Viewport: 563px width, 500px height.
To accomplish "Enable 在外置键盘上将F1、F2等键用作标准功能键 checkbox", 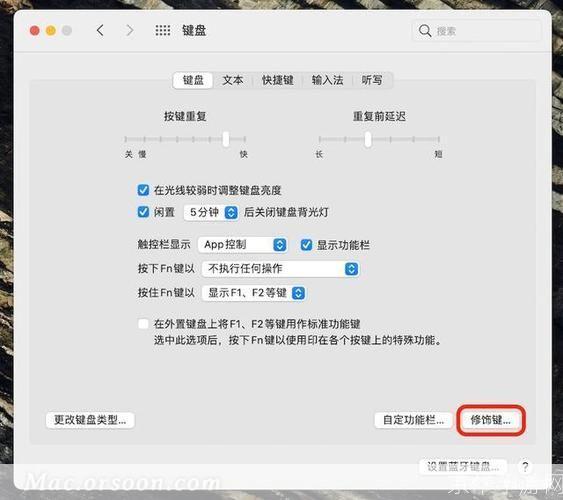I will (143, 324).
